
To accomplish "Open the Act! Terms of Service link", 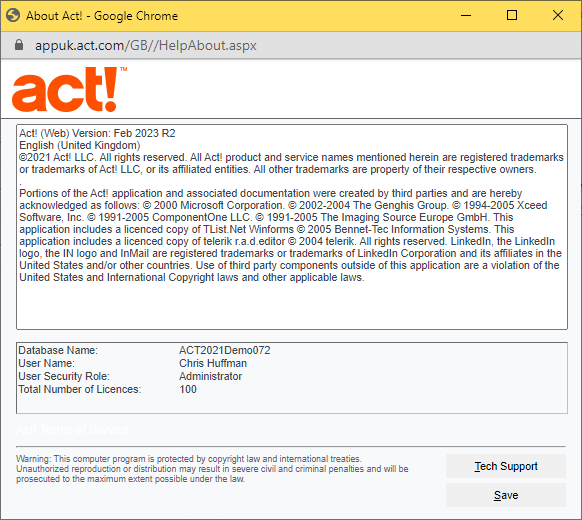I will [x=73, y=429].
